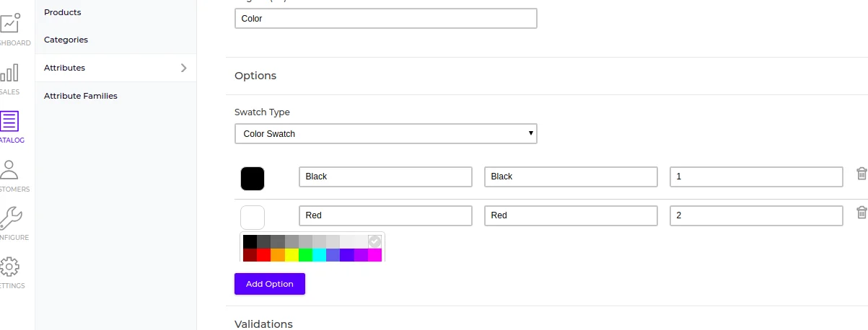Edit position field with value 1
This screenshot has height=330, width=868.
click(756, 177)
